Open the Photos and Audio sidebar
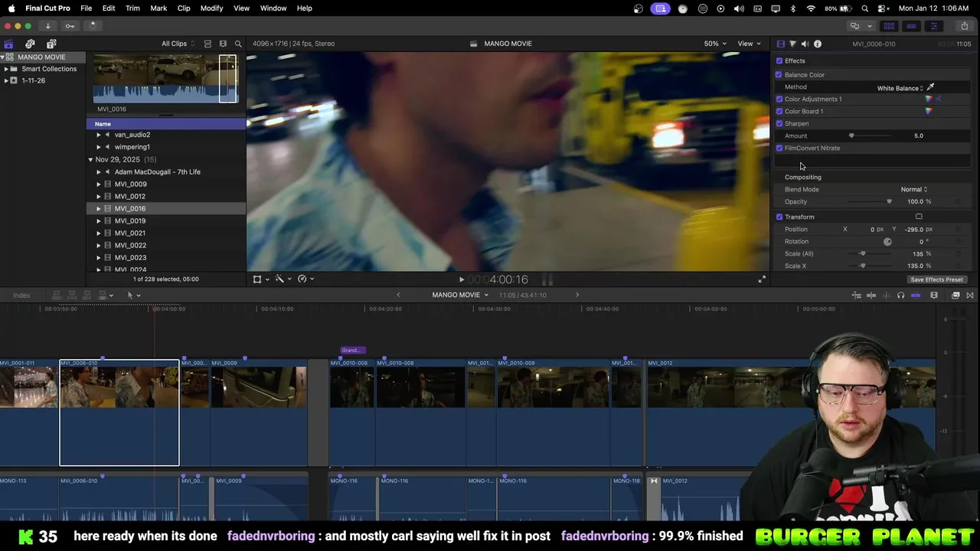Image resolution: width=980 pixels, height=551 pixels. tap(30, 44)
